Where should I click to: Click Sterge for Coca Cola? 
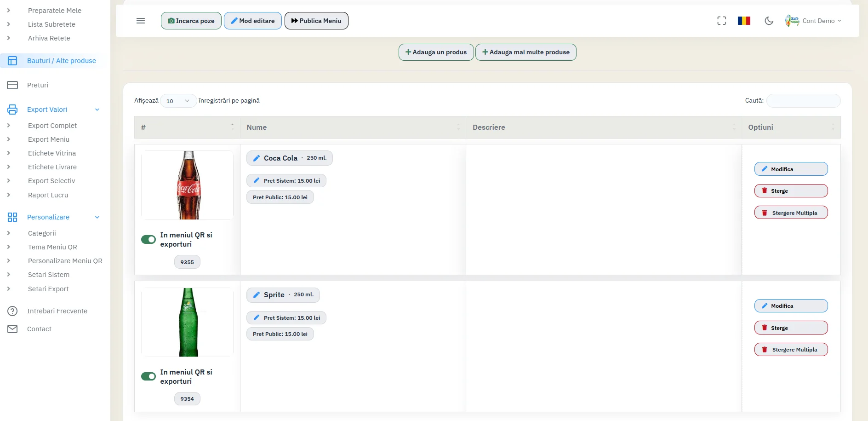791,190
